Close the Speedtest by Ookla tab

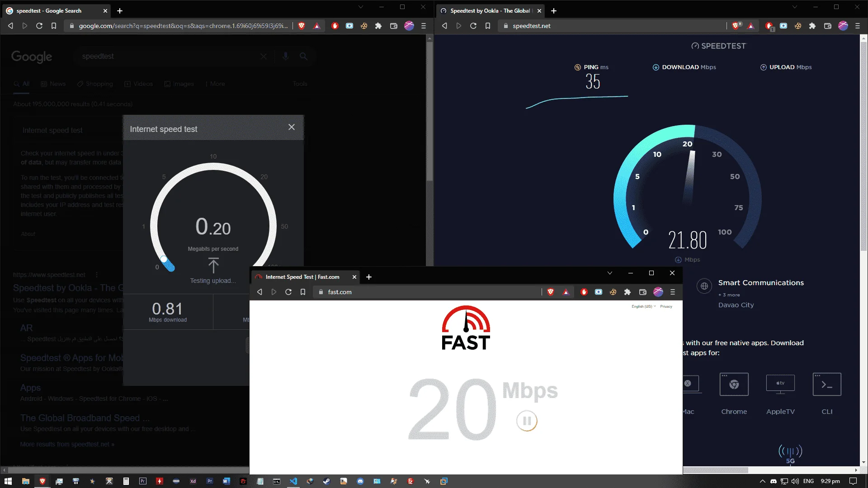(x=539, y=11)
